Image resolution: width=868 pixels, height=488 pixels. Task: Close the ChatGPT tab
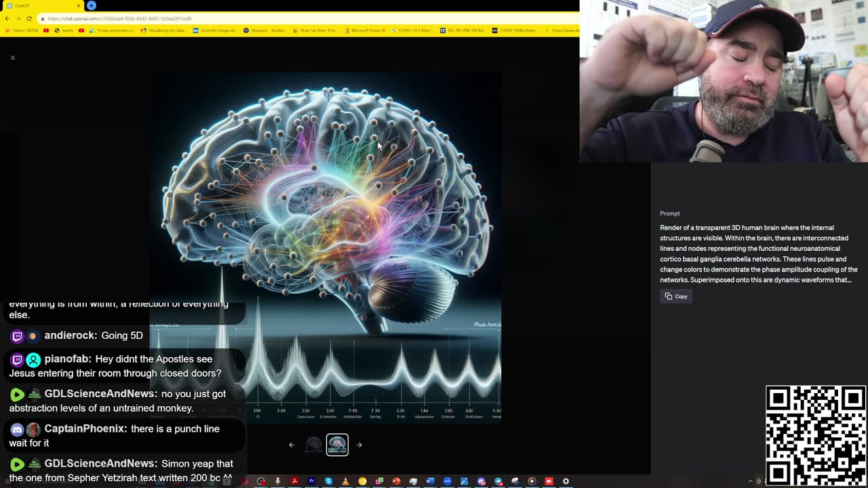(x=79, y=5)
